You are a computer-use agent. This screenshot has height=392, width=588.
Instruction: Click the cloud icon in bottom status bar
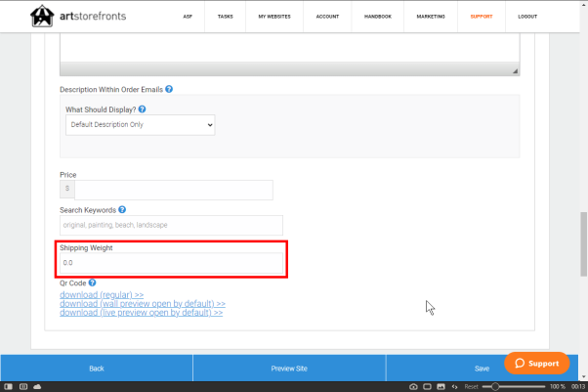tap(37, 386)
